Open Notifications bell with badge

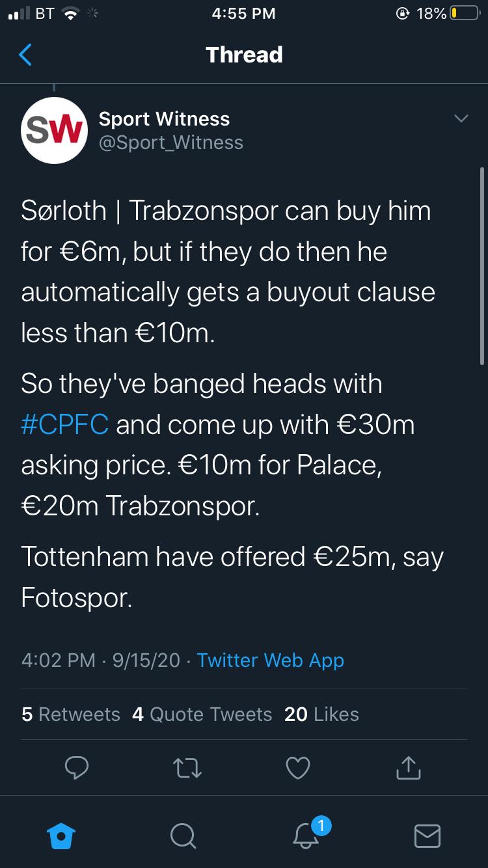coord(306,835)
